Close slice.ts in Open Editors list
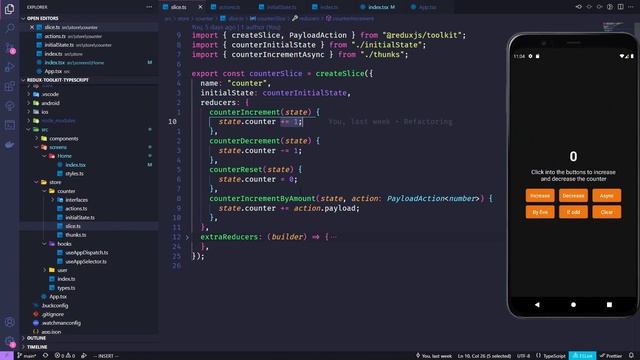This screenshot has height=360, width=640. (32, 27)
